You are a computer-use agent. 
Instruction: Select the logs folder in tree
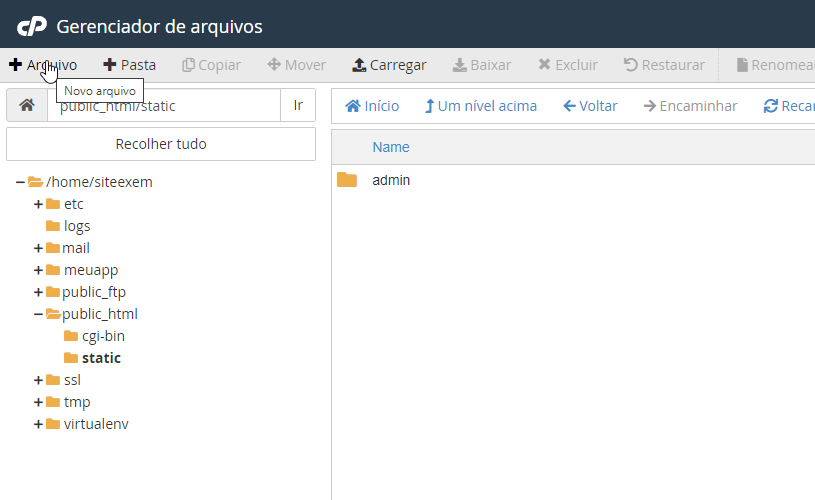click(77, 226)
